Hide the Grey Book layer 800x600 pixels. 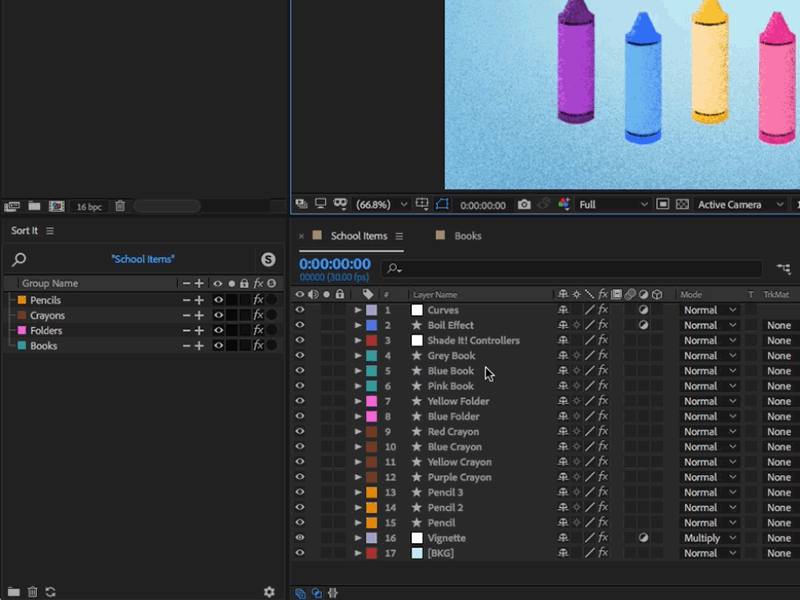(x=299, y=356)
